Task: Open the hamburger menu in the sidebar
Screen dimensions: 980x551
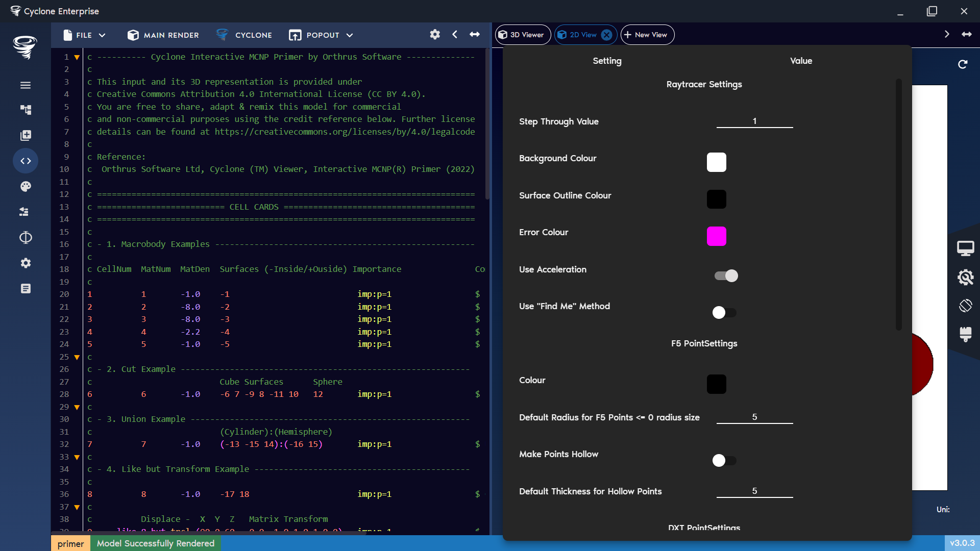Action: (x=26, y=85)
